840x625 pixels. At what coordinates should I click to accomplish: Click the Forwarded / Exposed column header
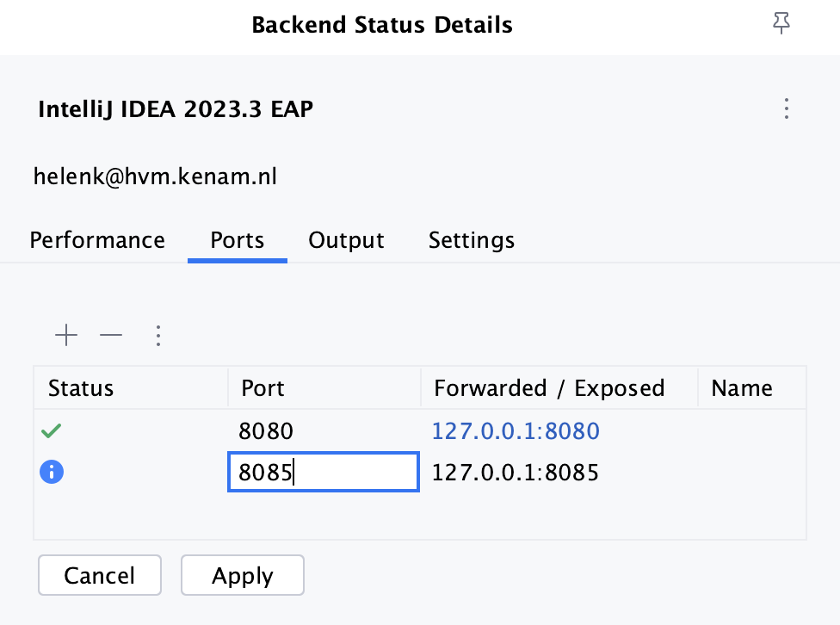click(549, 388)
